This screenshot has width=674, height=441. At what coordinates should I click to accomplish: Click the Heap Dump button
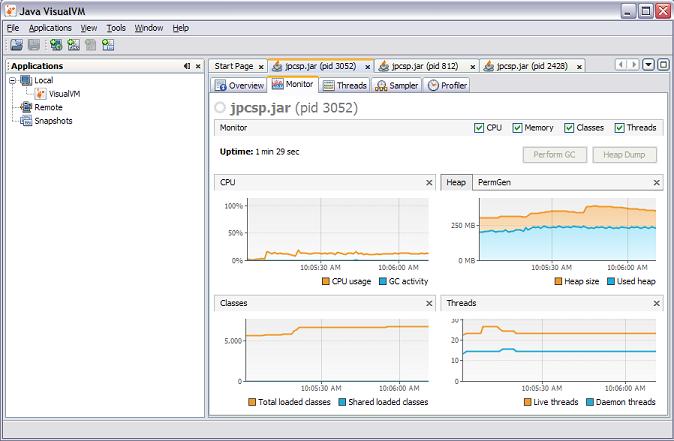click(x=624, y=155)
